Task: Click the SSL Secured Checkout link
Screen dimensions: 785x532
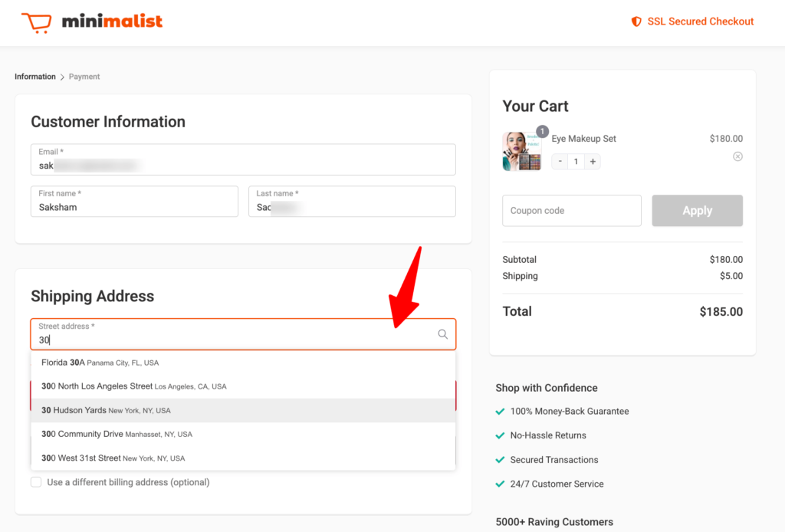Action: click(x=700, y=21)
